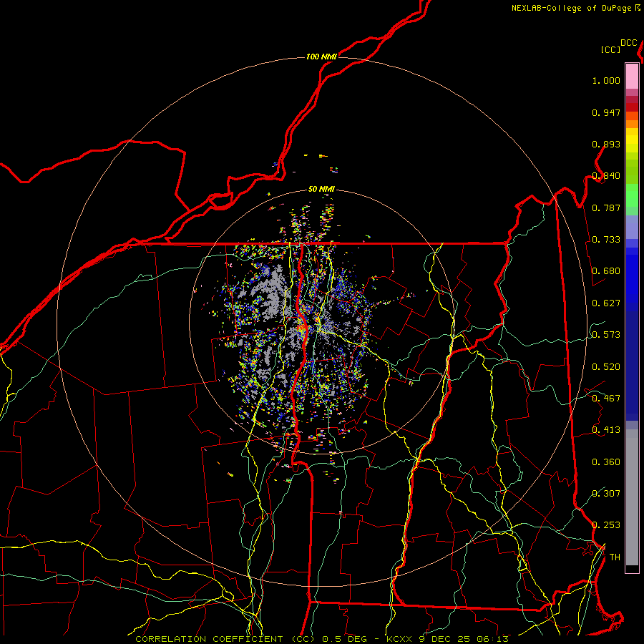Select the 0.520 value on the color scale

pos(606,367)
